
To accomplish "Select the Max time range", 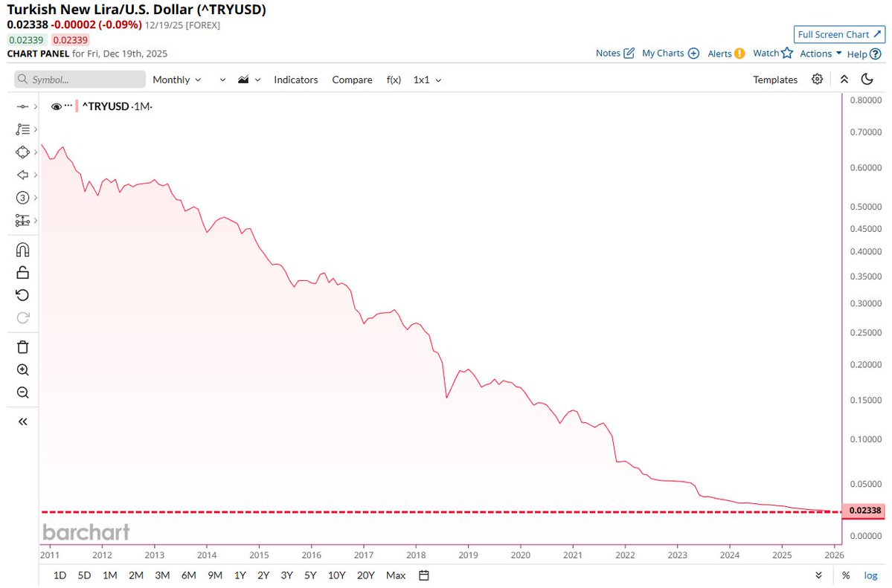I will tap(396, 575).
